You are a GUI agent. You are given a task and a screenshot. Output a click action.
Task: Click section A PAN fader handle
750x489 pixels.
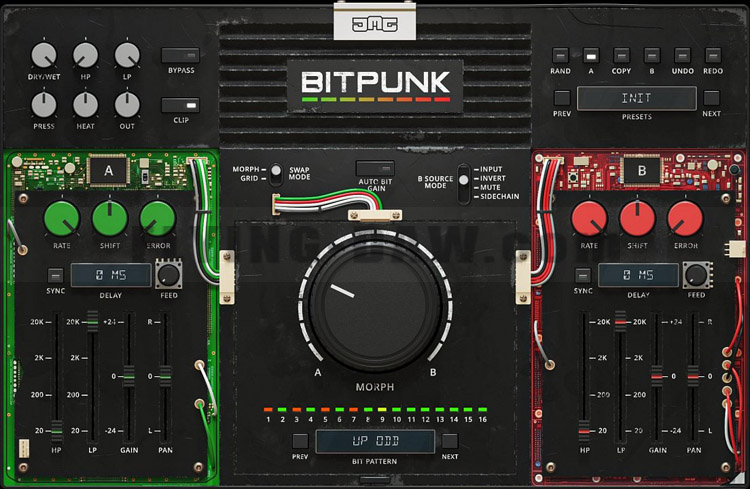coord(165,377)
